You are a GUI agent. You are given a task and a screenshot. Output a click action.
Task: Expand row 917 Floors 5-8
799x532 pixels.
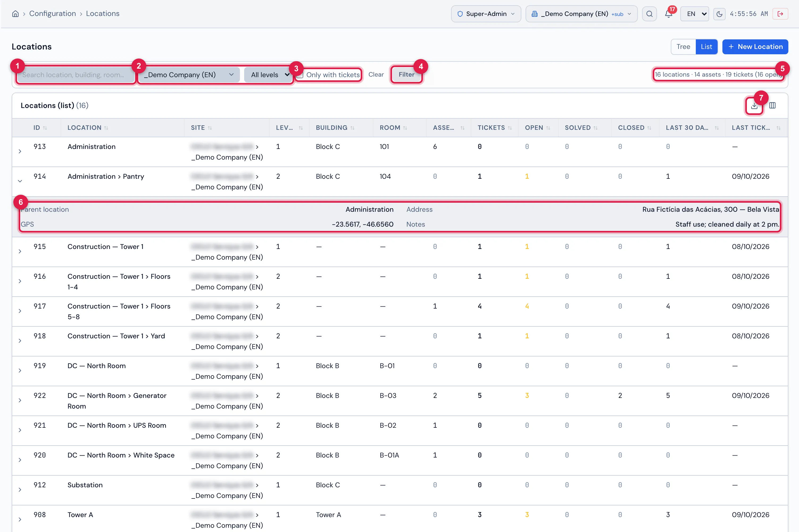[x=20, y=311]
